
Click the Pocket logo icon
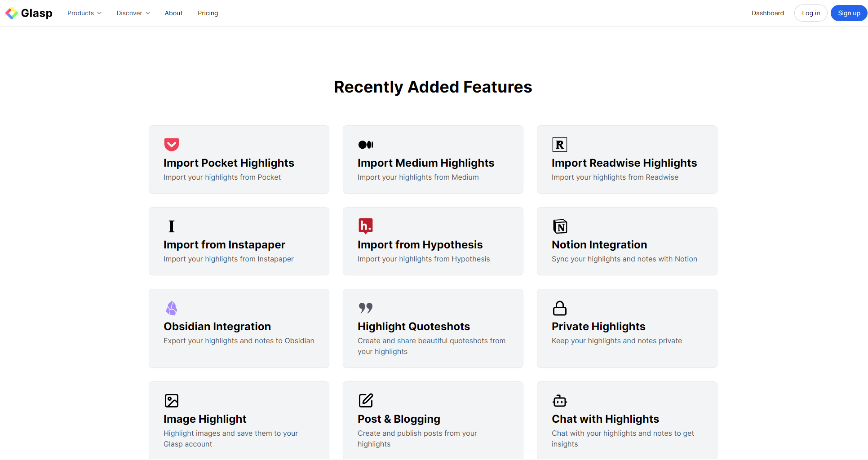(171, 145)
